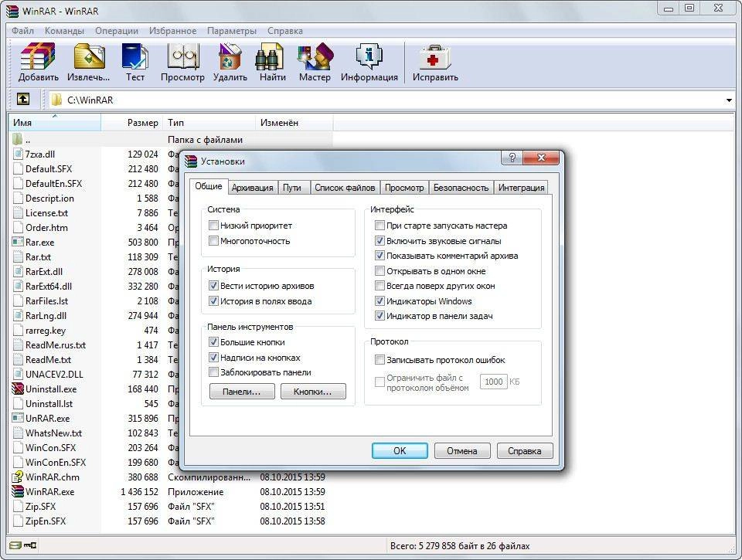Viewport: 742px width, 560px height.
Task: Enable Открывать в одном окне
Action: [380, 271]
